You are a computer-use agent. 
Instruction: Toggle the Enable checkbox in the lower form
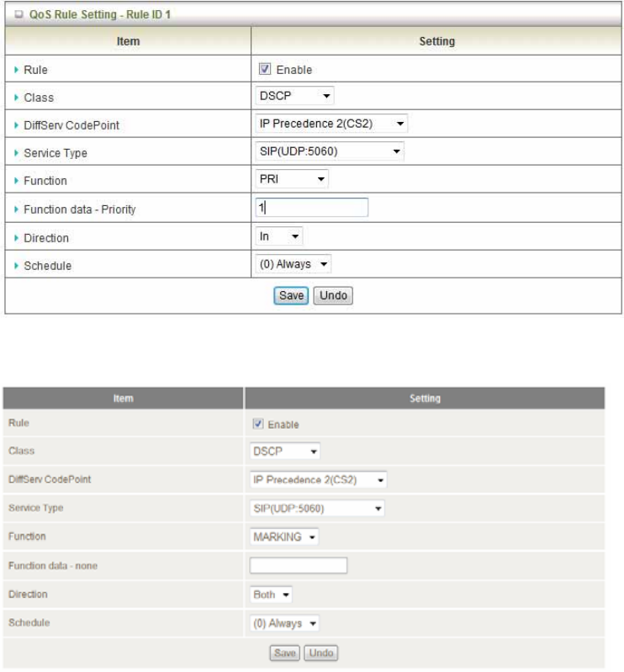(x=259, y=424)
